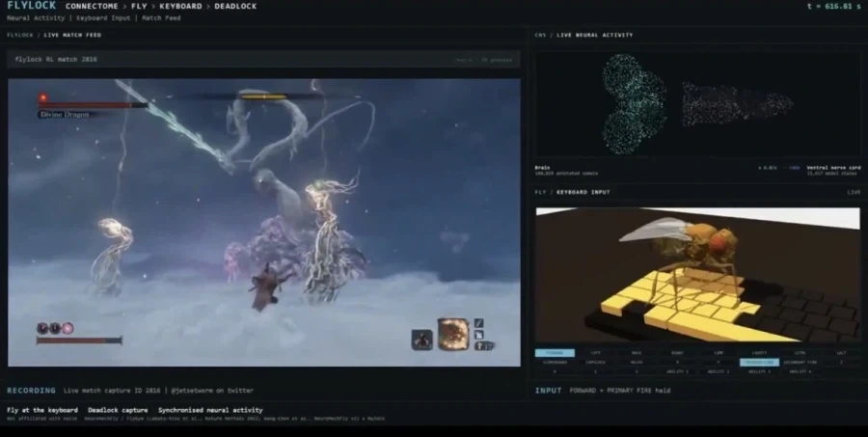This screenshot has height=437, width=868.
Task: Click the CAPSLOCK key indicator
Action: pos(596,362)
